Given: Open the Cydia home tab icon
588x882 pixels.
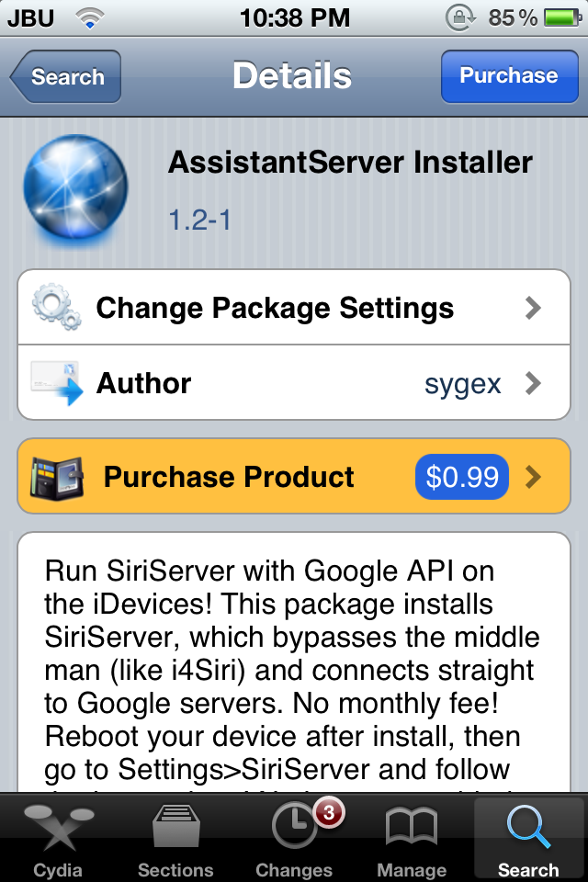Looking at the screenshot, I should 58,827.
